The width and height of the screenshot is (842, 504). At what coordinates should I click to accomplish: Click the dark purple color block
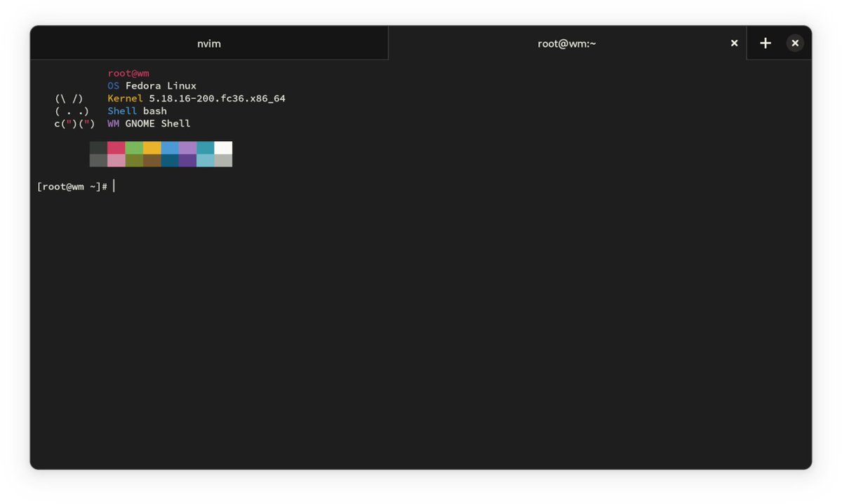click(188, 161)
